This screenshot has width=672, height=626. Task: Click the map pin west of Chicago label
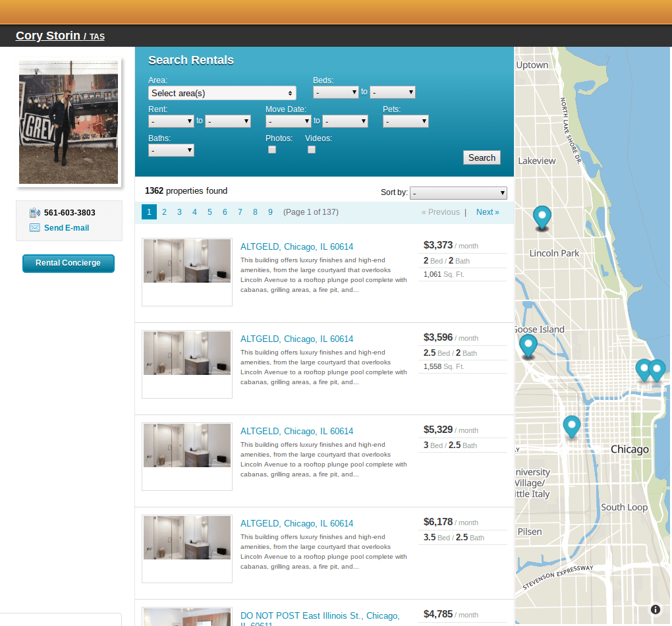point(571,426)
